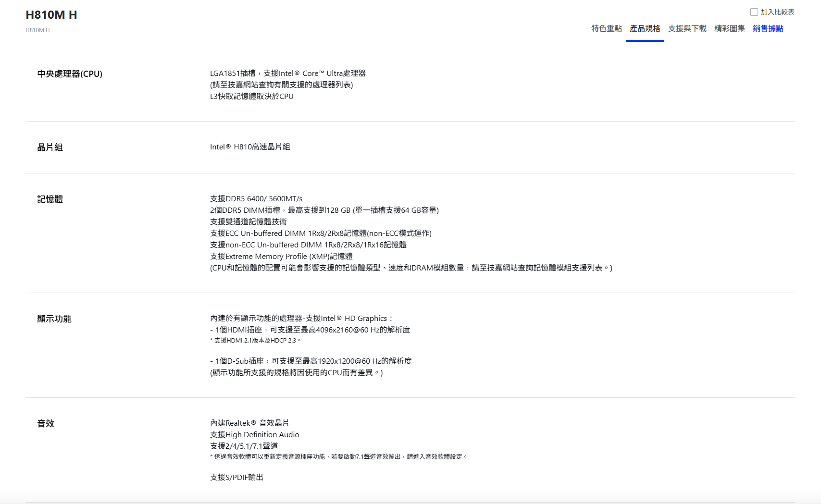Image resolution: width=821 pixels, height=504 pixels.
Task: Open the 特色重點 tab
Action: click(x=606, y=28)
